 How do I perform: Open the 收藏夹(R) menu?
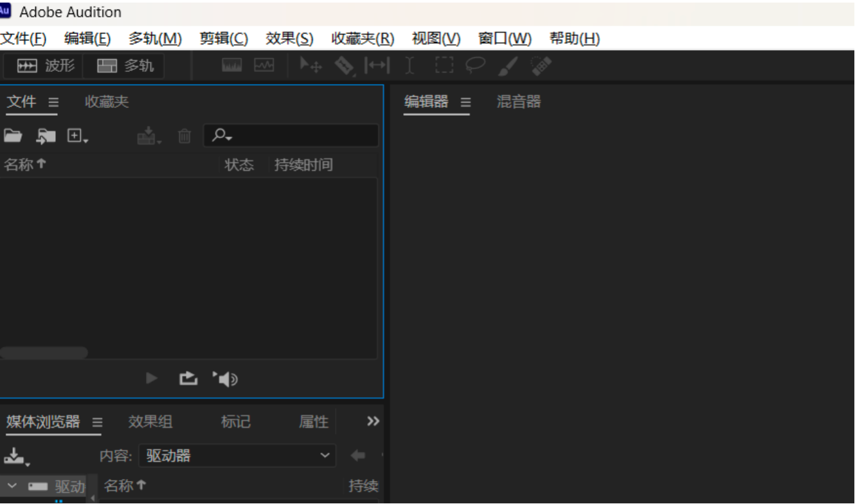[363, 39]
